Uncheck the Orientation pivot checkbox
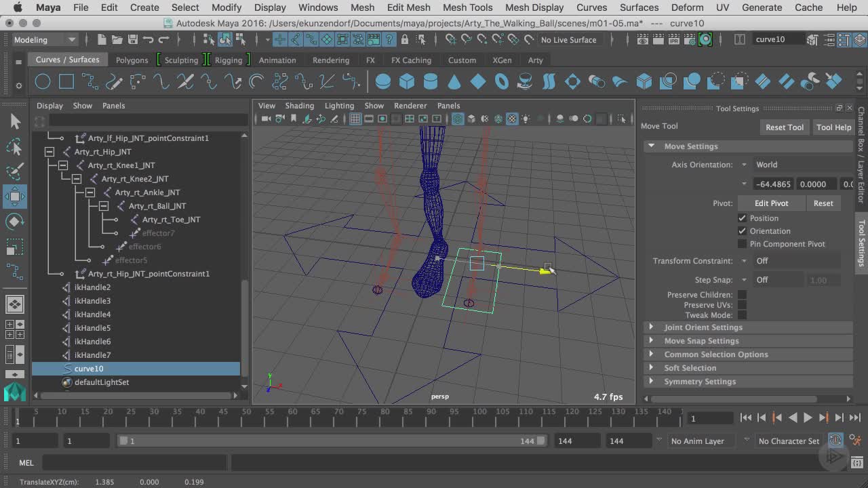 pyautogui.click(x=742, y=231)
